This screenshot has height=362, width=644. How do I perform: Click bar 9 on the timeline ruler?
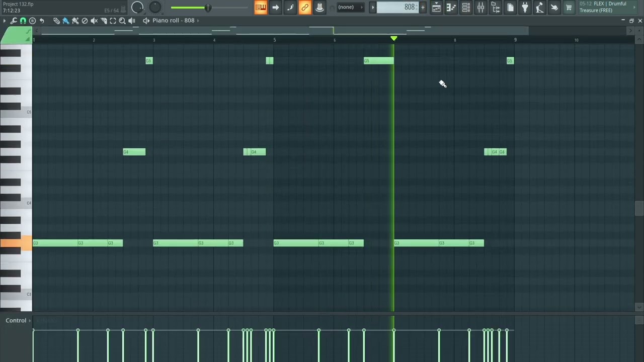pos(515,40)
